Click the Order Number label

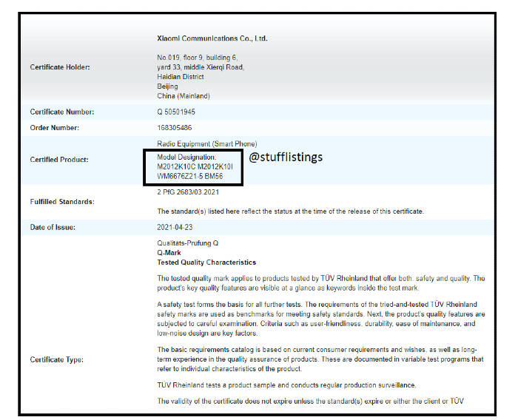[55, 128]
